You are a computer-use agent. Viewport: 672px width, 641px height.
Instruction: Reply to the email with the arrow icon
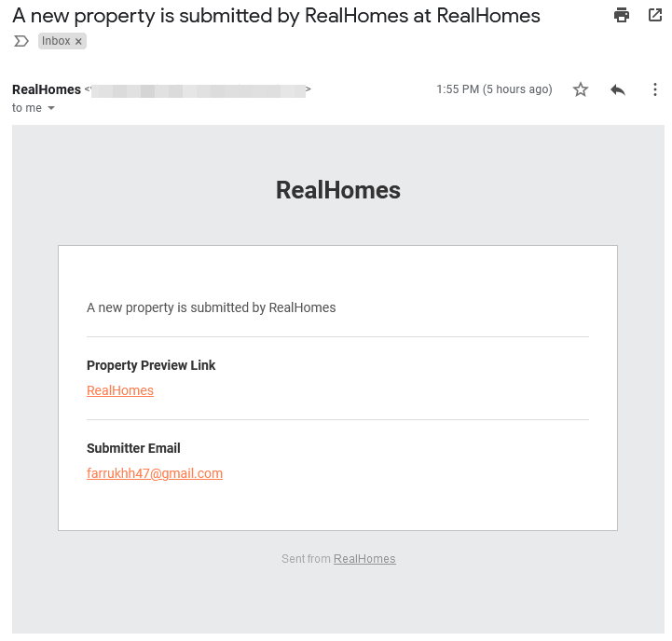[618, 89]
